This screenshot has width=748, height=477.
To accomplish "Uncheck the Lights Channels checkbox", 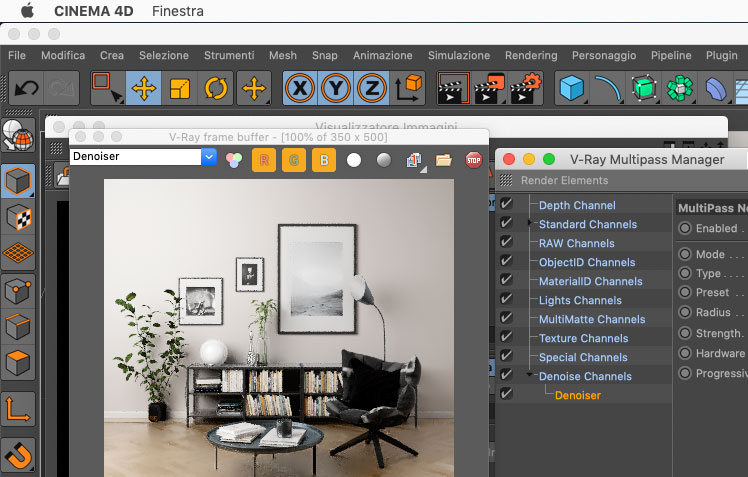I will tap(506, 300).
